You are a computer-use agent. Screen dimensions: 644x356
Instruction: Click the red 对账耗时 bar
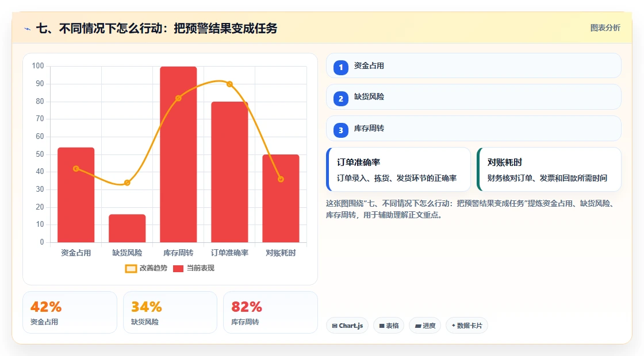pos(281,198)
